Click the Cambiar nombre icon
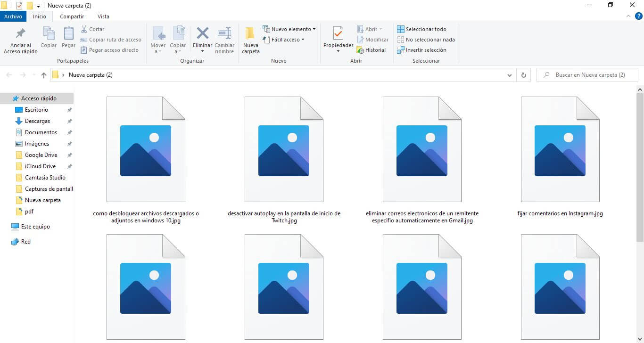The height and width of the screenshot is (343, 644). [224, 33]
